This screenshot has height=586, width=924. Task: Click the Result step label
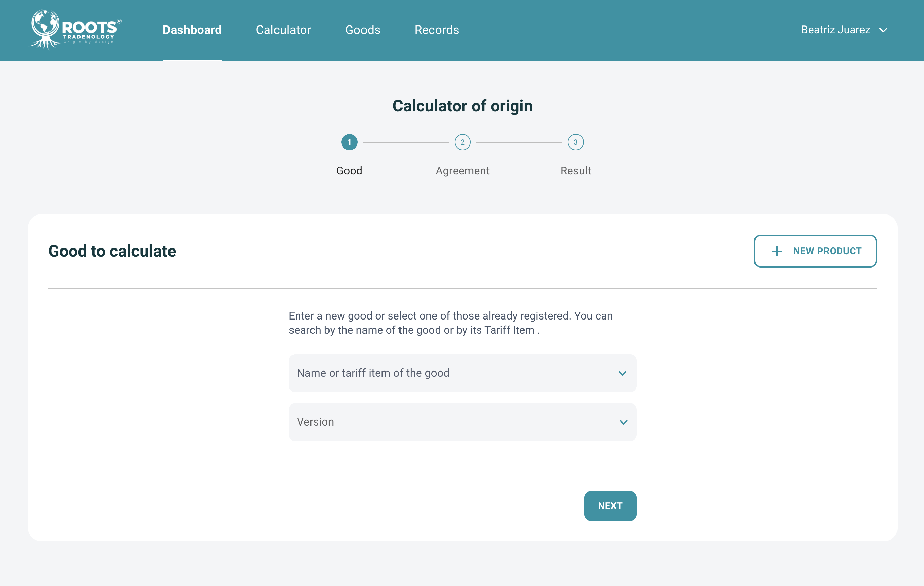575,171
